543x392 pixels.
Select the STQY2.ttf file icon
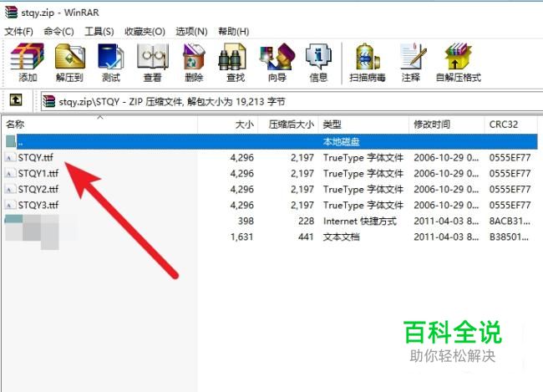pos(10,189)
